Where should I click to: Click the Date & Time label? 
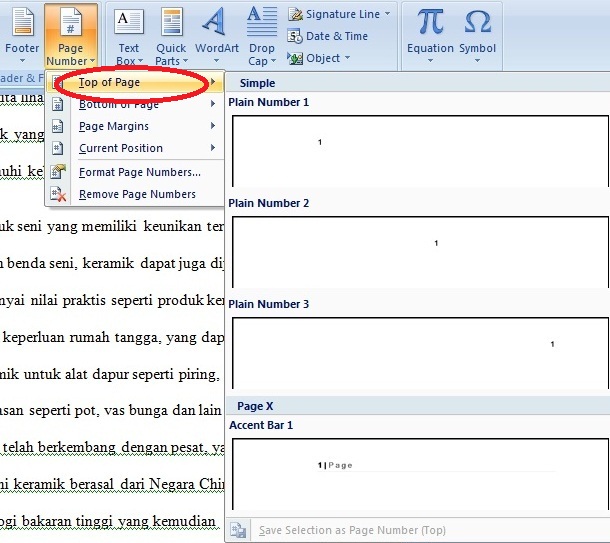[337, 36]
